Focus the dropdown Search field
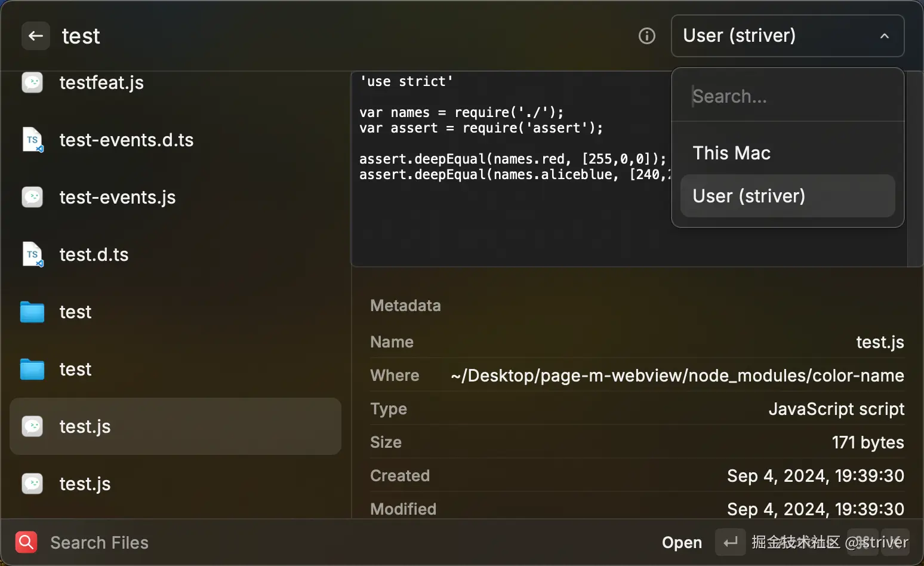 pyautogui.click(x=788, y=96)
